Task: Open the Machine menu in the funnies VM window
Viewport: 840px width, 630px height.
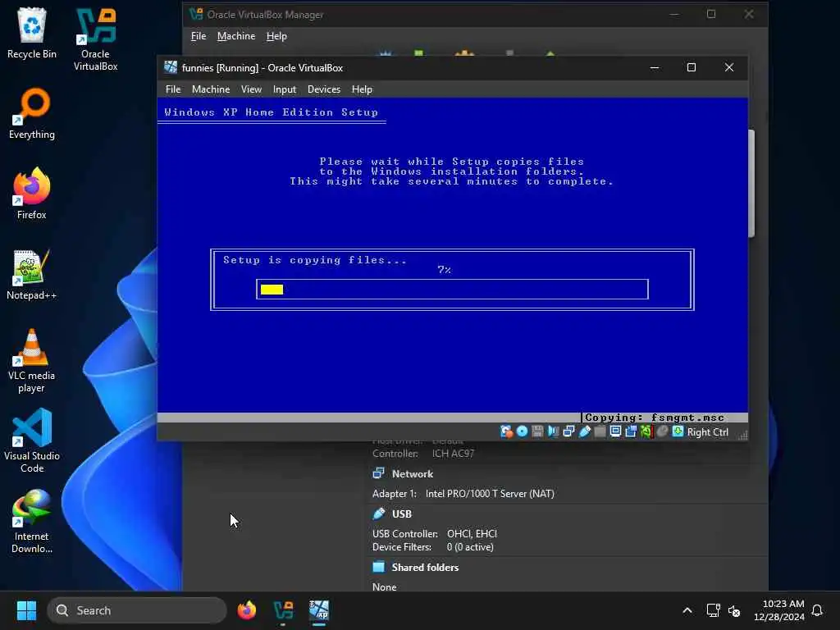Action: pyautogui.click(x=211, y=89)
